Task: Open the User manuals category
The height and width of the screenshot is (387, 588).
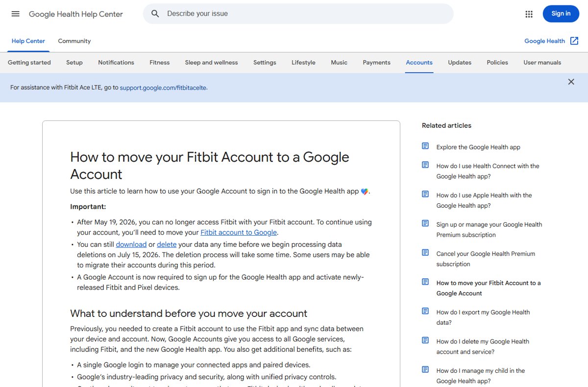Action: (542, 63)
